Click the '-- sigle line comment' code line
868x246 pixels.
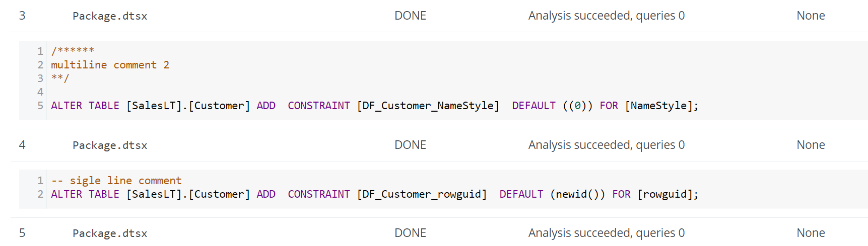coord(116,181)
